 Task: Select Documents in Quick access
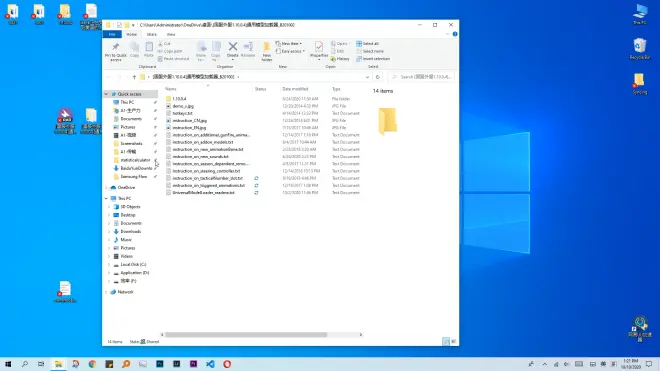[131, 119]
